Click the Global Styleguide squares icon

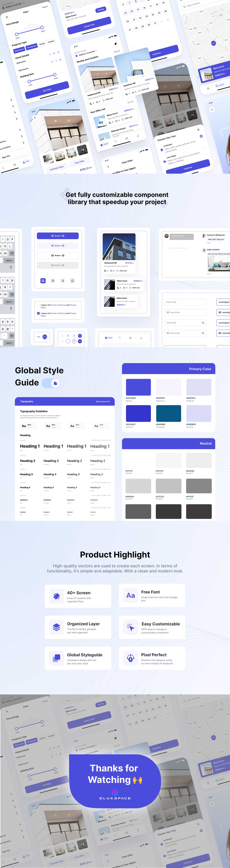56,658
